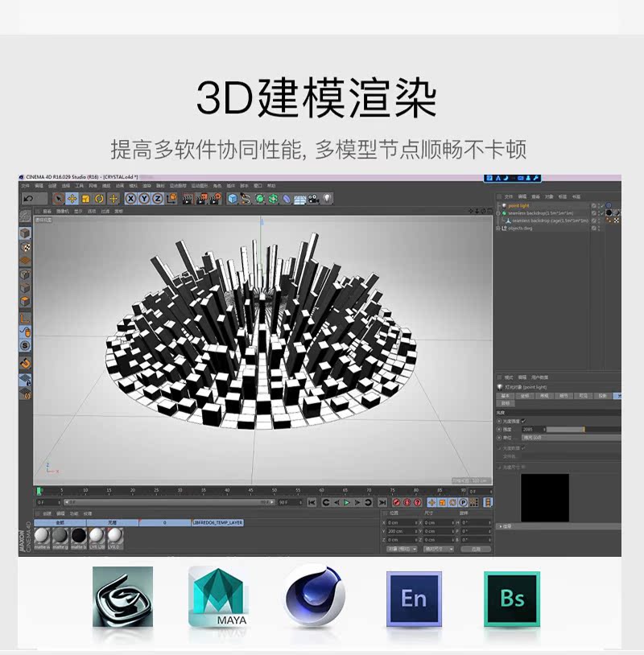Select the Live Selection arrow tool

(58, 199)
